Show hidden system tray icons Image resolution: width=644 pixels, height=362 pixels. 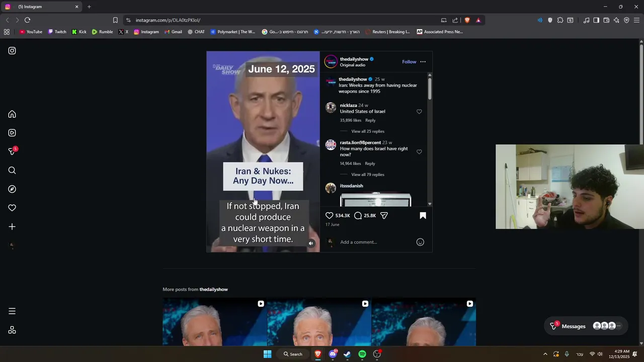point(545,354)
